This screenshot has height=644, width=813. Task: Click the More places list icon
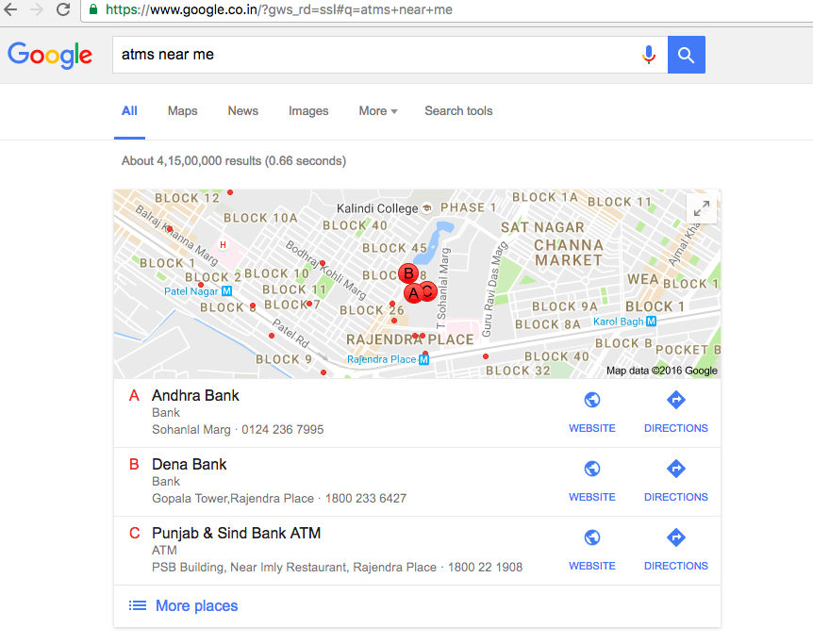(x=138, y=605)
